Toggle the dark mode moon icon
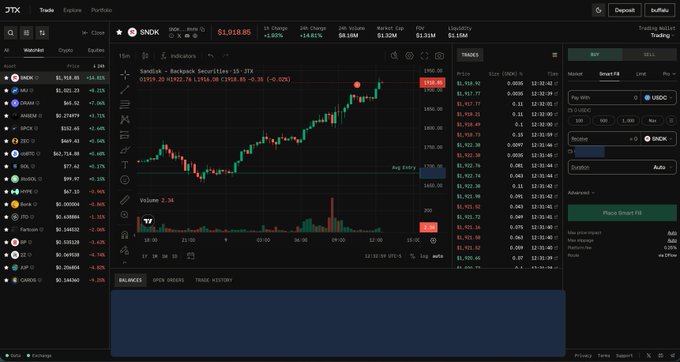Image resolution: width=680 pixels, height=362 pixels. tap(598, 10)
